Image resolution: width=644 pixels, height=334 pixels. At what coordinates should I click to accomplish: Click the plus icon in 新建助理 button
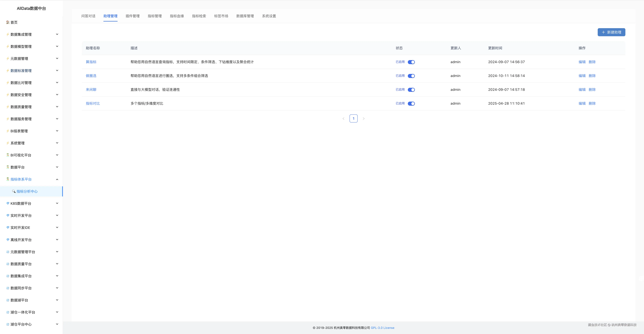[603, 32]
